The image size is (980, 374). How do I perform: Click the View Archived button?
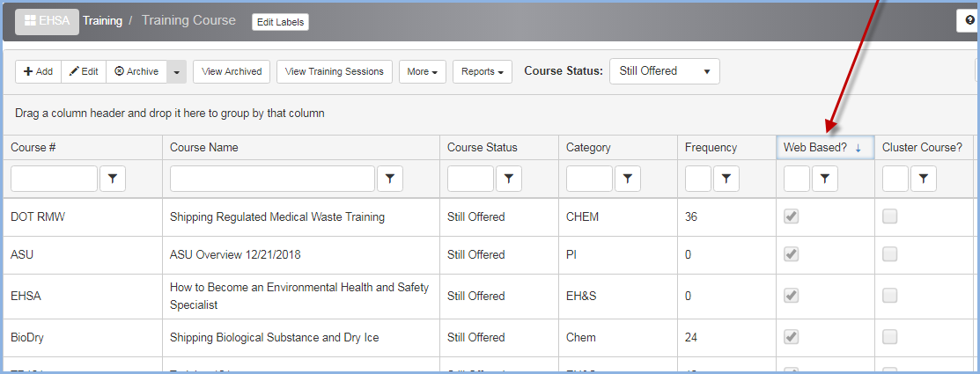[232, 72]
